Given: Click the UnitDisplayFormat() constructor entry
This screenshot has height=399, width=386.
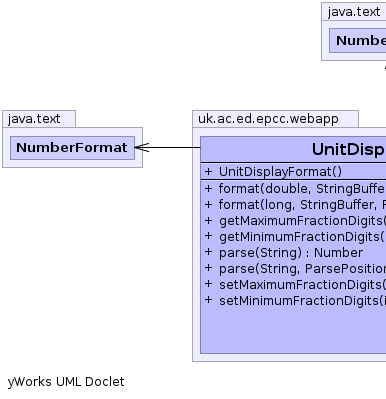Looking at the screenshot, I should (280, 172).
